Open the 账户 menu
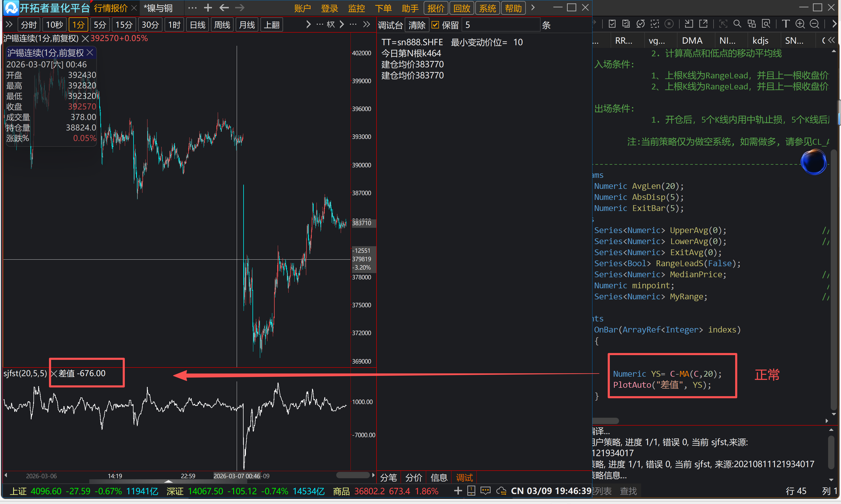841x504 pixels. point(302,8)
